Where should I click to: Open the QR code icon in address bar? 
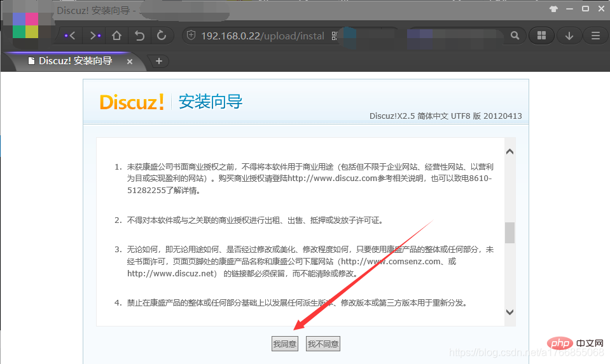click(x=334, y=36)
